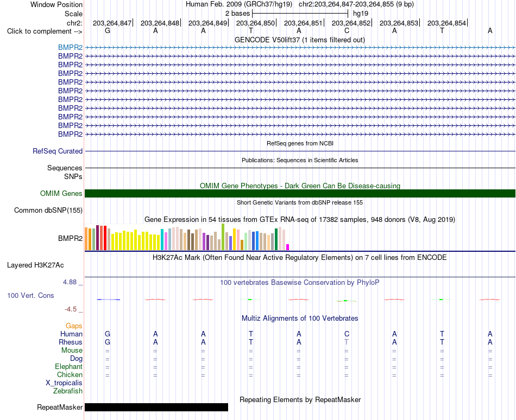This screenshot has height=420, width=516.
Task: Click the Human alignment row label
Action: [71, 334]
